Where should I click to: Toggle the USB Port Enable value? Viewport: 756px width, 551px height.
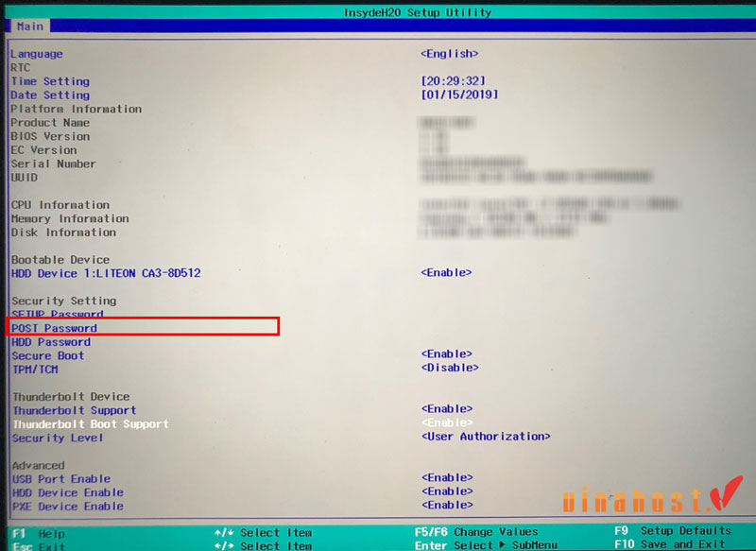pos(447,477)
